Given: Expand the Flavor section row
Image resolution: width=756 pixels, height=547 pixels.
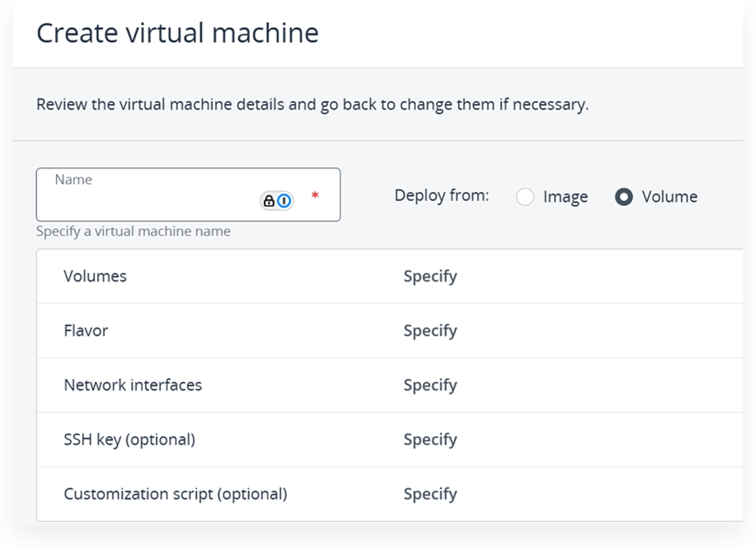Looking at the screenshot, I should click(x=85, y=330).
